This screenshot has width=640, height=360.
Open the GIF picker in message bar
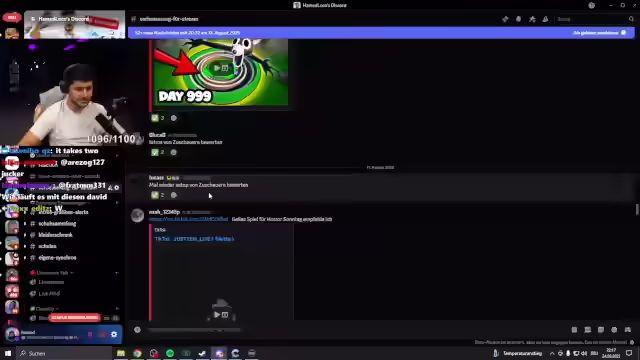588,330
